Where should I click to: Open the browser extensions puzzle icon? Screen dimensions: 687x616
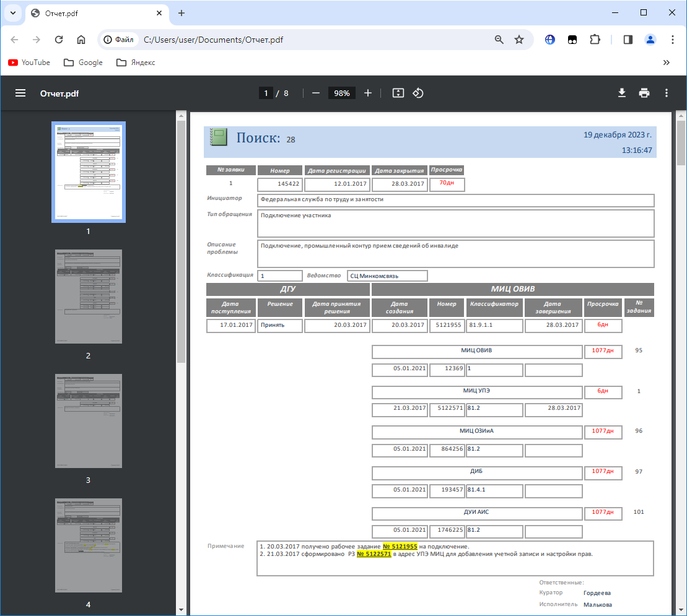[595, 40]
